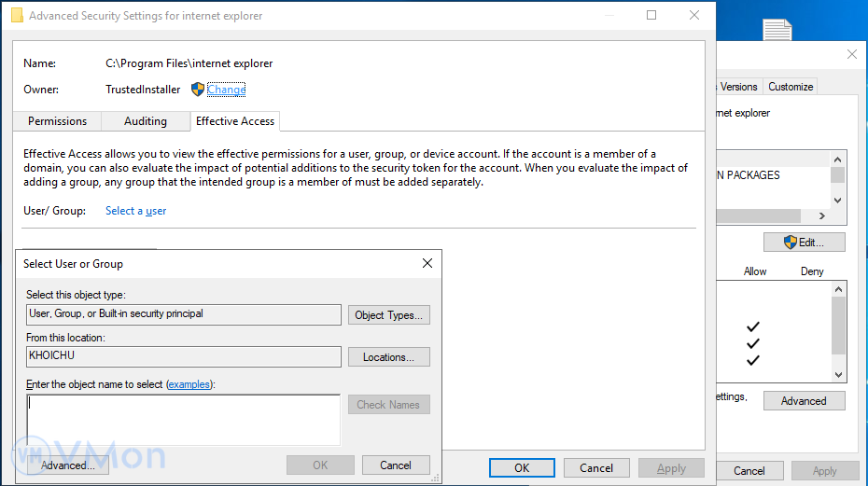This screenshot has width=868, height=486.
Task: Click in the object name text field
Action: (183, 418)
